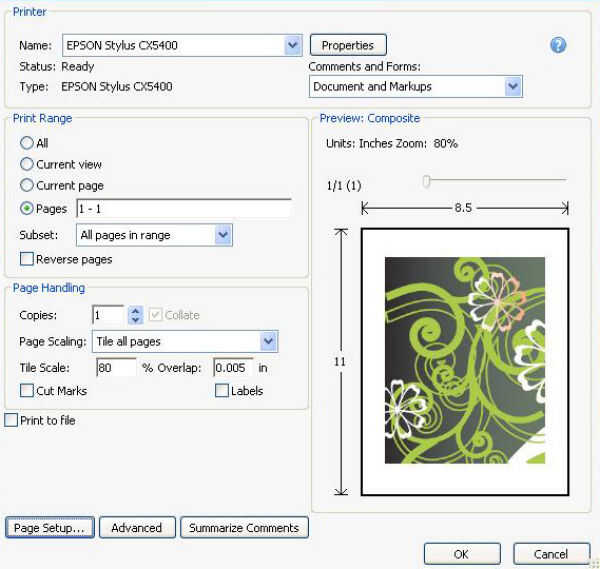Click the 11 height dimension label
The width and height of the screenshot is (600, 569).
[x=340, y=362]
